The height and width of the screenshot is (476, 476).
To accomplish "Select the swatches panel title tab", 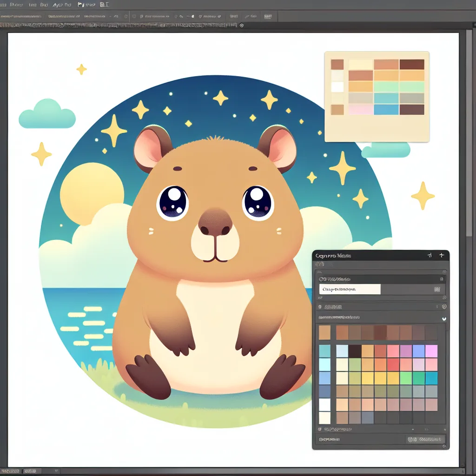I will point(333,256).
